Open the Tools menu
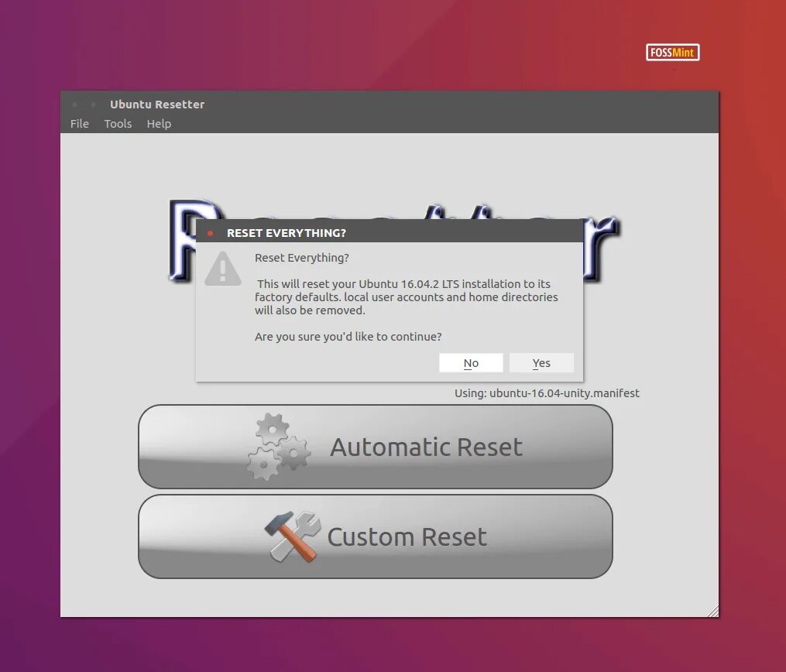 point(118,124)
